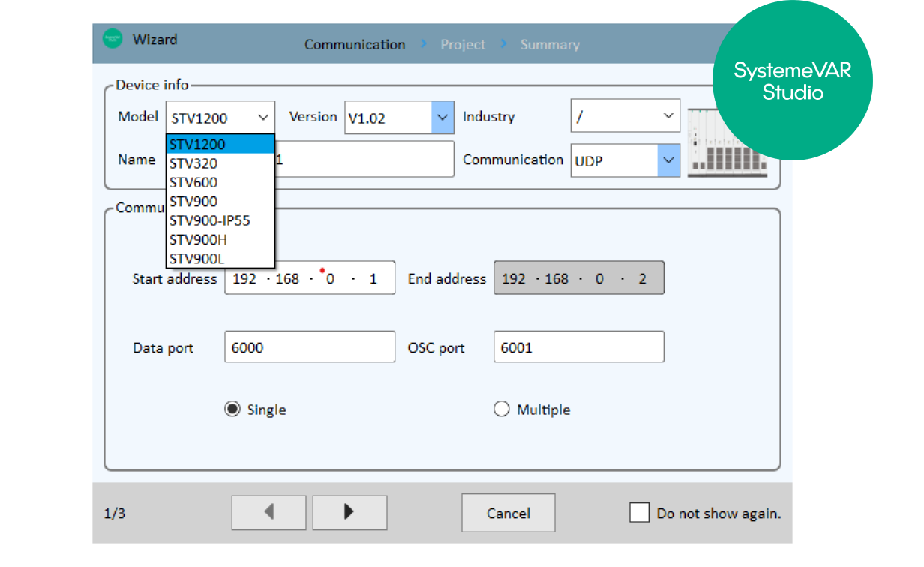Click the Data port input field

tap(309, 347)
